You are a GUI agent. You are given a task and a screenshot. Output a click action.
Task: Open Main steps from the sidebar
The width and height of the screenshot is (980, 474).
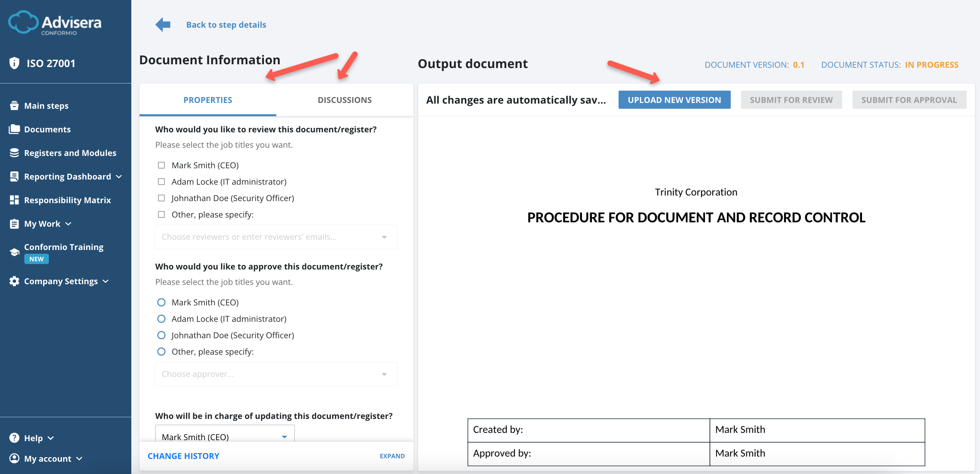tap(46, 105)
